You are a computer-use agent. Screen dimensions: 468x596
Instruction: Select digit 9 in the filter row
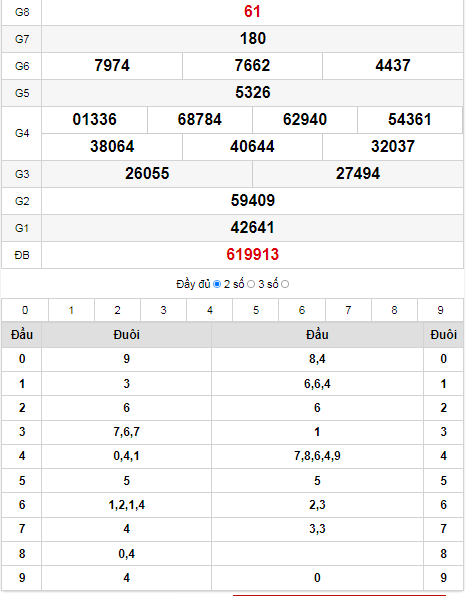tap(440, 310)
